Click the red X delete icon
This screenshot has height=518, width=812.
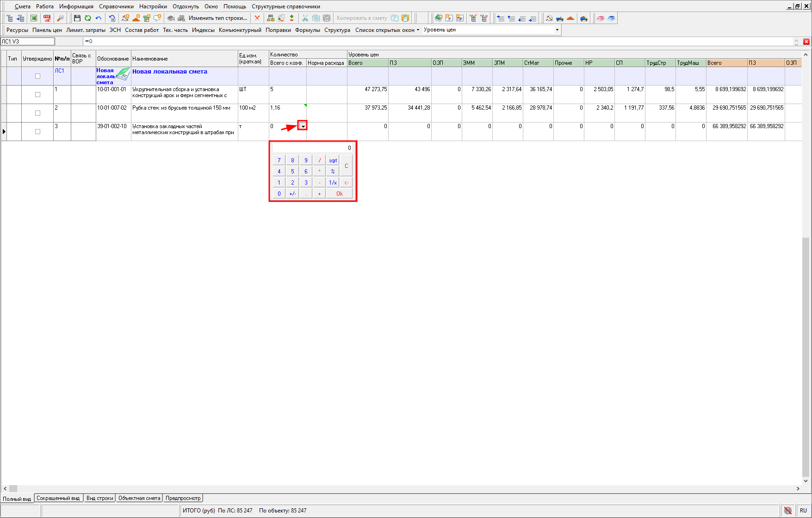coord(257,18)
